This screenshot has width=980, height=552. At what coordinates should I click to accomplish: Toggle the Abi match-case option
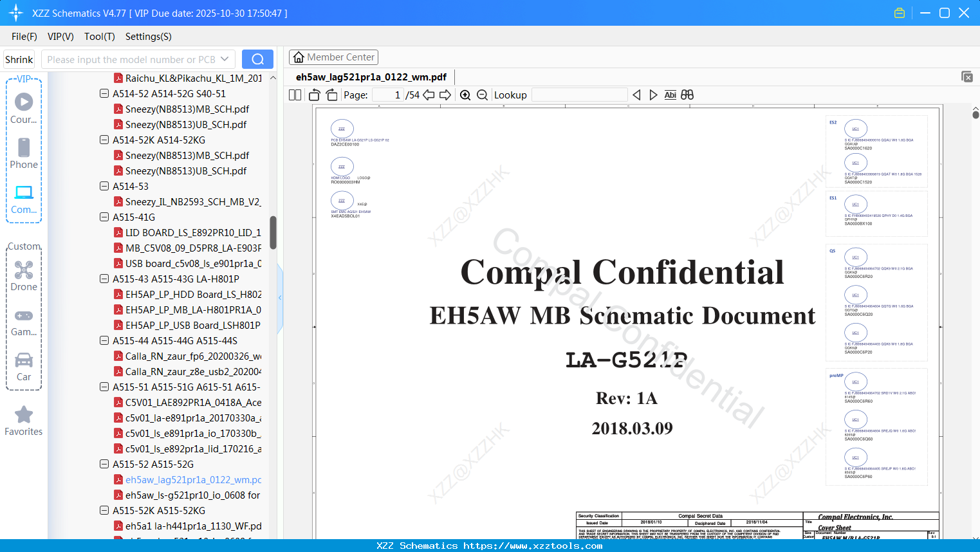670,95
